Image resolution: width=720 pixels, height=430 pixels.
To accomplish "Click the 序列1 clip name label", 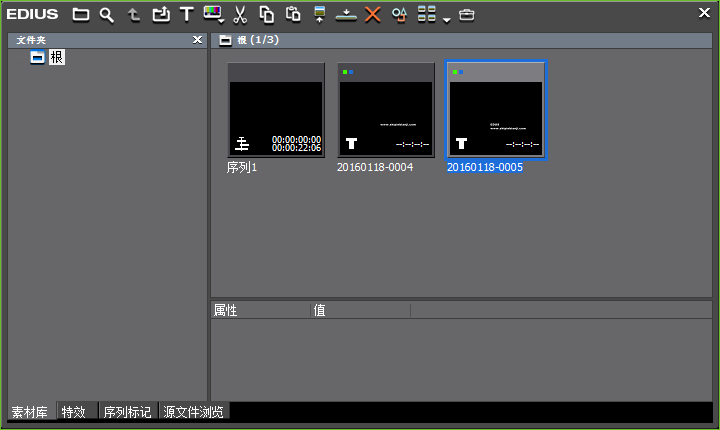I will (242, 168).
